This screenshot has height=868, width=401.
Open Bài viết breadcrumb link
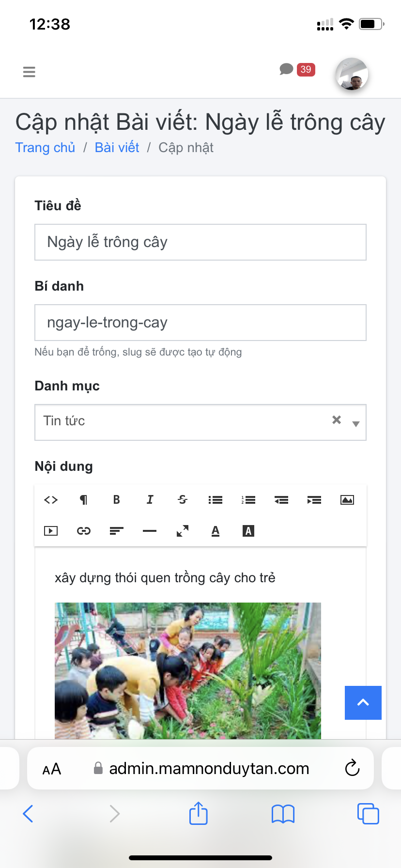117,148
